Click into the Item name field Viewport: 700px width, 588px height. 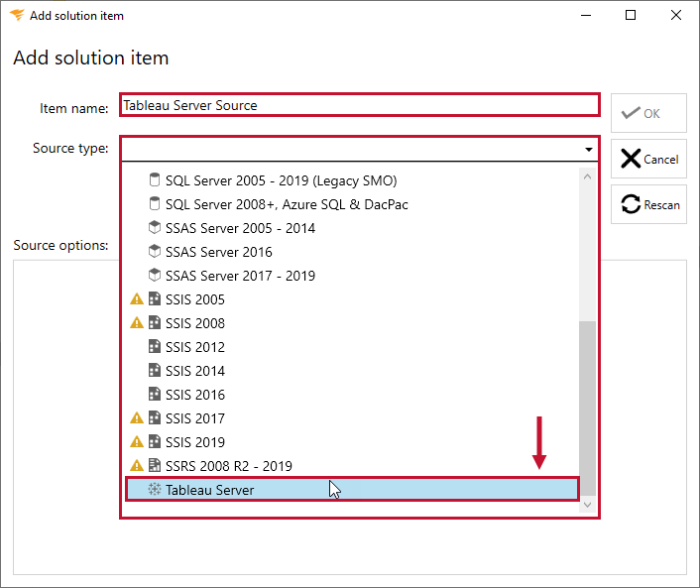359,105
